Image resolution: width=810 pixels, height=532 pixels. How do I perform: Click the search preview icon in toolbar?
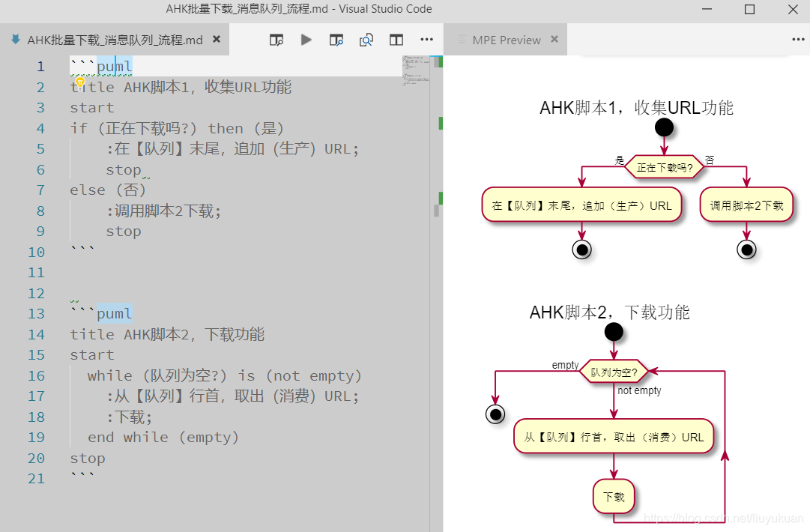[x=366, y=40]
